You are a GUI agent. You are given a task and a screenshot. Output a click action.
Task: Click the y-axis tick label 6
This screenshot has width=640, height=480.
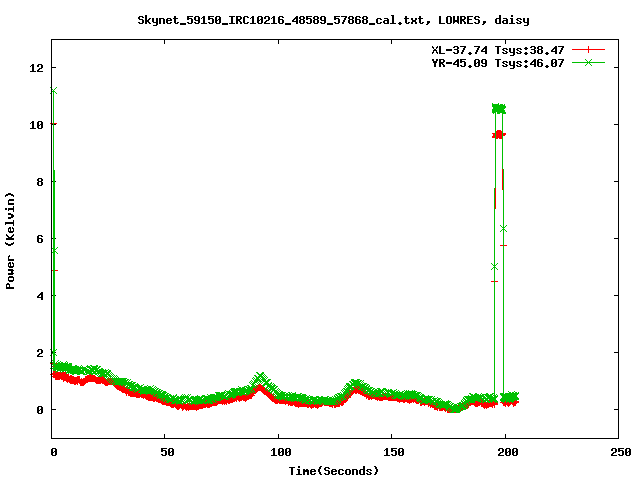[x=40, y=239]
